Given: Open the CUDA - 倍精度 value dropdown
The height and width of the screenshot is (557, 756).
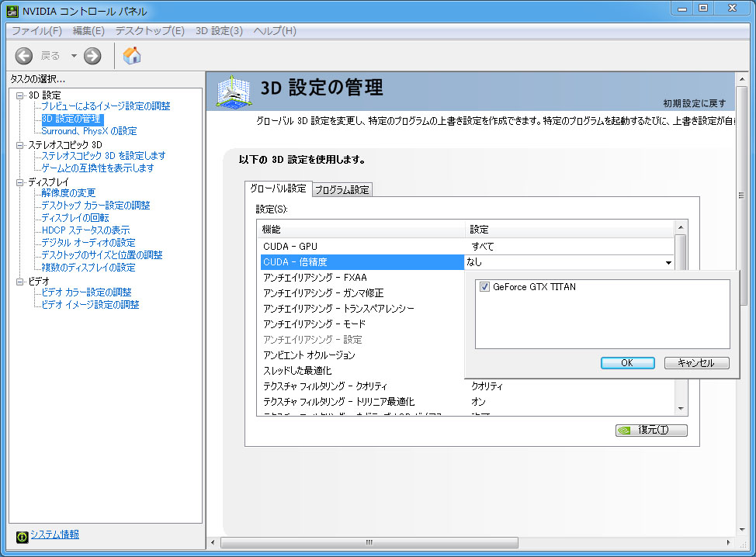Looking at the screenshot, I should [668, 263].
